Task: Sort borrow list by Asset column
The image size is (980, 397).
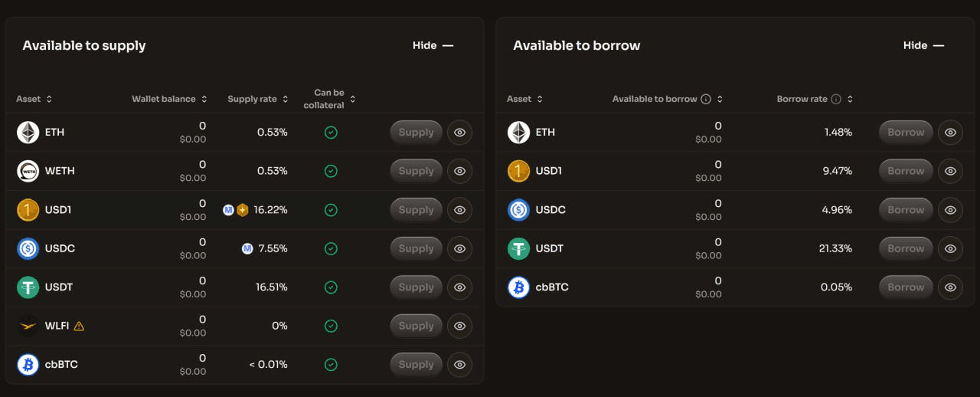Action: point(525,99)
